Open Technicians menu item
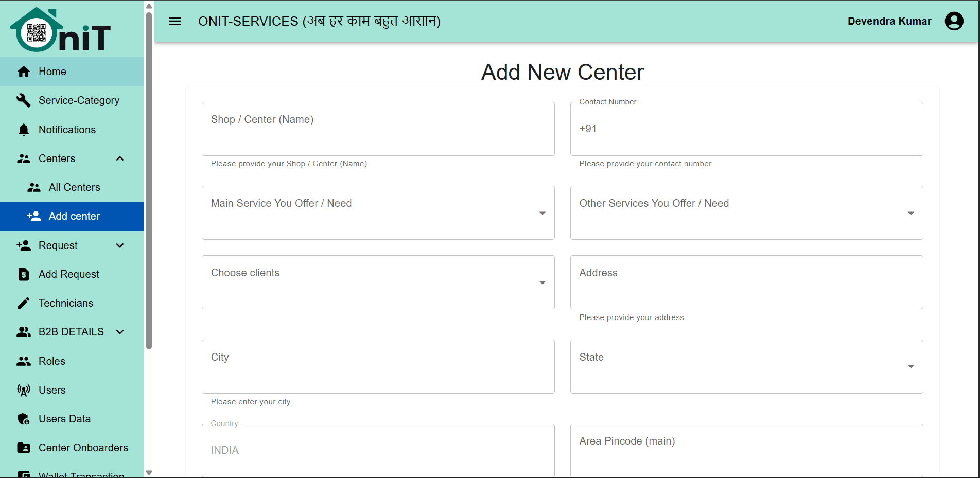Viewport: 980px width, 478px height. 72,303
